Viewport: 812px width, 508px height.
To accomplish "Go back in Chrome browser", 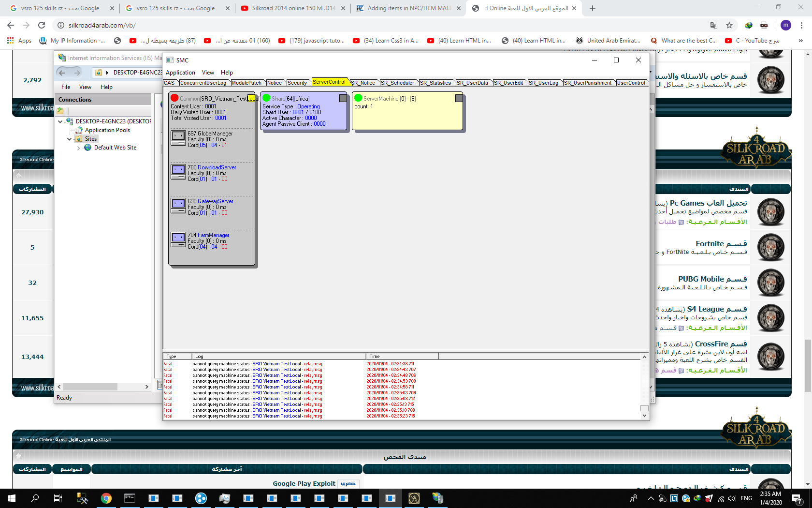I will (x=11, y=25).
